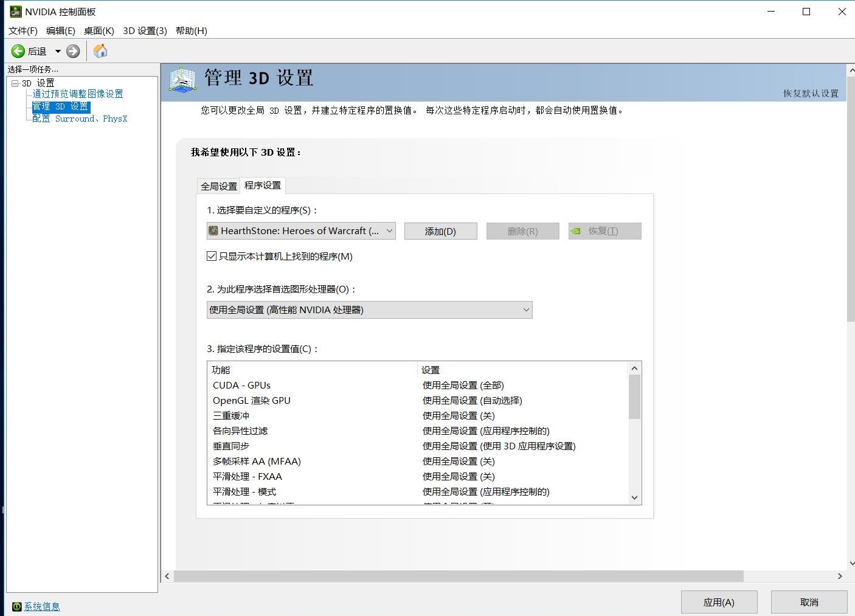
Task: Select the 各向异性过滤 setting row
Action: coord(417,431)
